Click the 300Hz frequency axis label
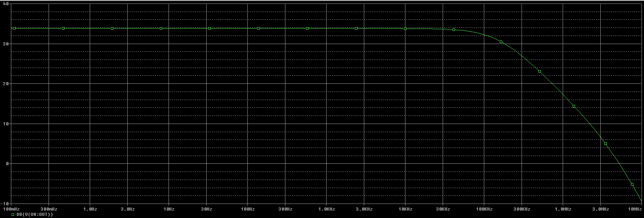The image size is (644, 218). [x=285, y=209]
